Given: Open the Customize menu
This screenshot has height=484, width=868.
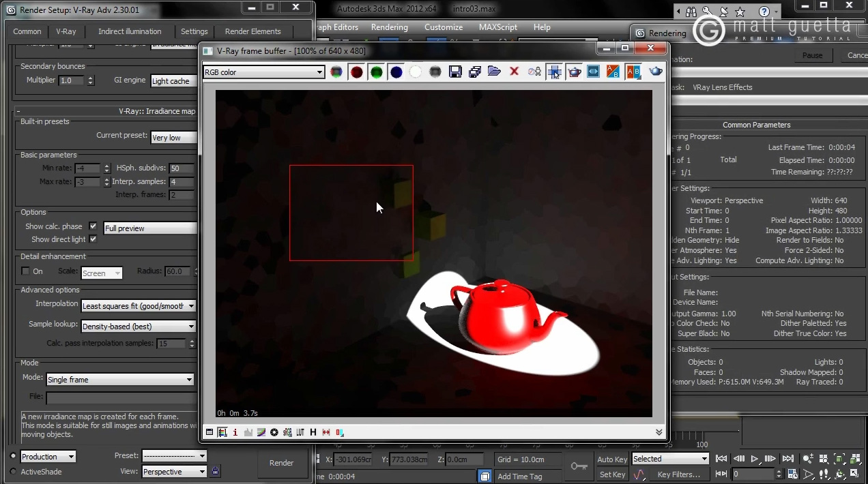Looking at the screenshot, I should click(x=444, y=27).
